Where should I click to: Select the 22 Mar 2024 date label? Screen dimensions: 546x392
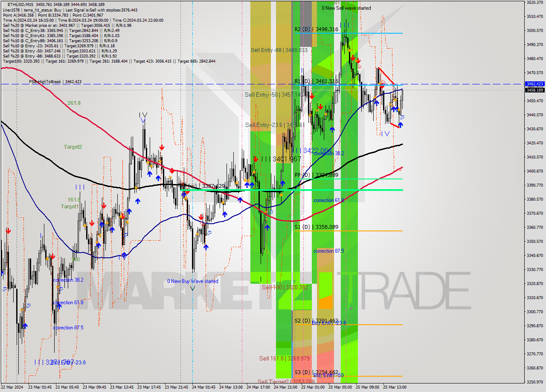12,387
